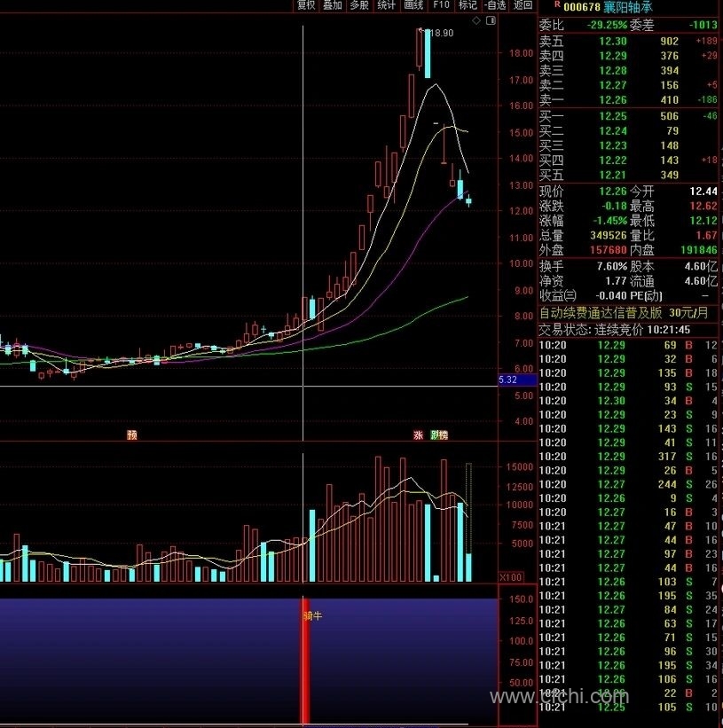Select the 卖四 12.29 ask row
This screenshot has height=728, width=723.
(x=628, y=56)
